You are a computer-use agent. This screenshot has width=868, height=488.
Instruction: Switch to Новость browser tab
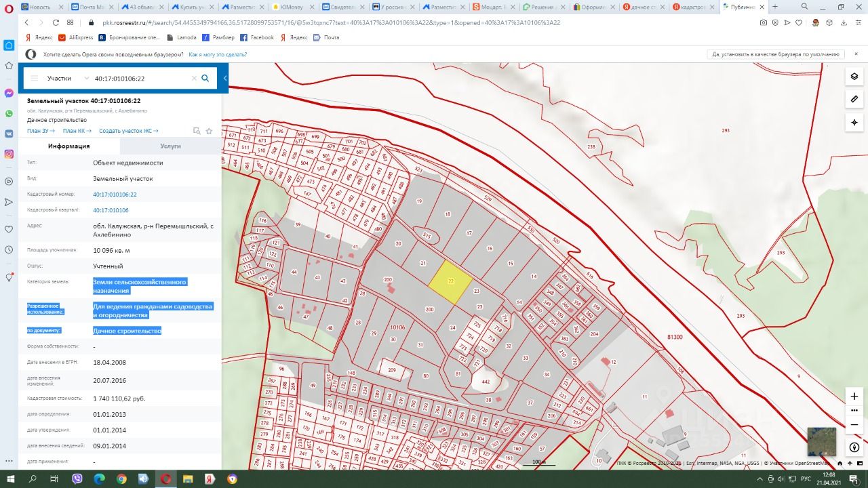pyautogui.click(x=41, y=7)
